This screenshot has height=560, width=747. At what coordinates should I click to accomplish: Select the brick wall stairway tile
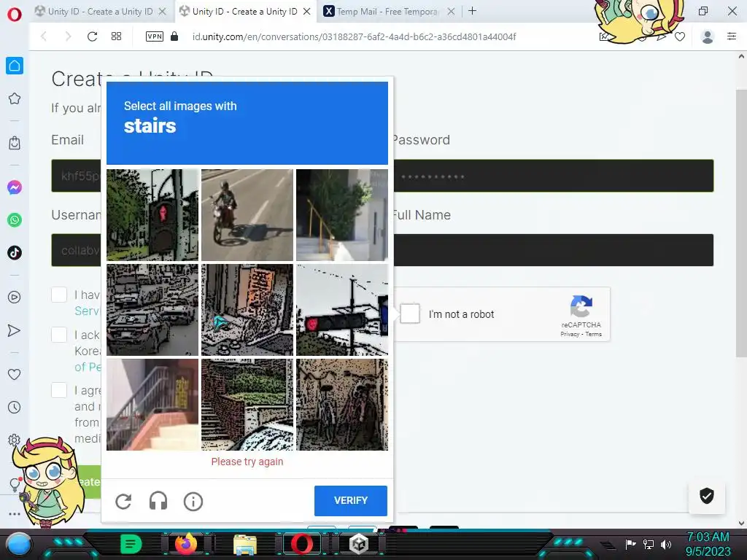coord(247,405)
